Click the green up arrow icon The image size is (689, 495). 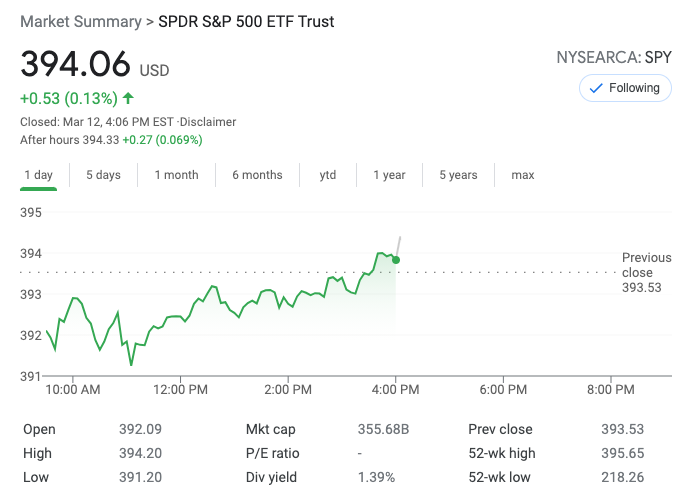pos(128,98)
